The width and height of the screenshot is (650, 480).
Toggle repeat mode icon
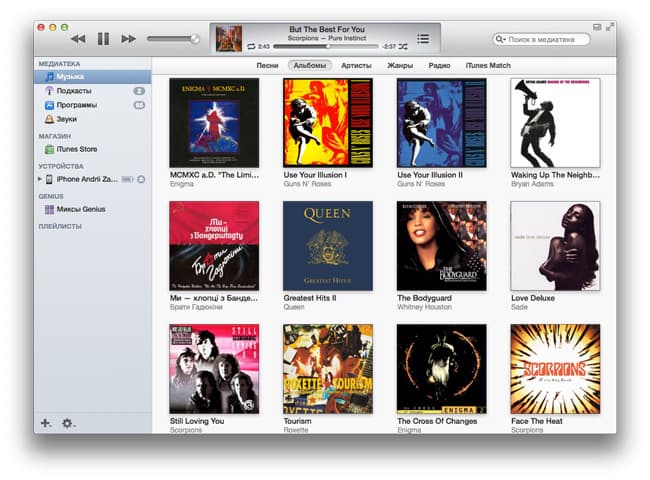tap(251, 46)
